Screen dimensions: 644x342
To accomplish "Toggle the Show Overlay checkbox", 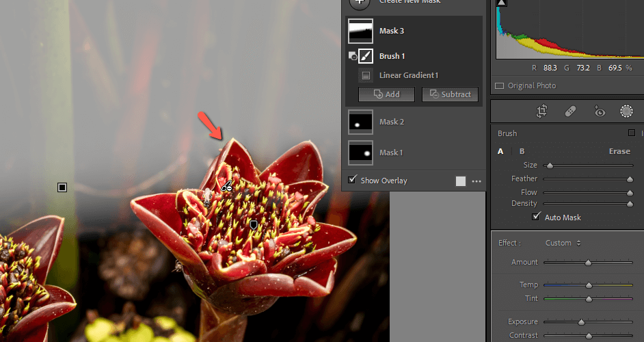I will [352, 179].
